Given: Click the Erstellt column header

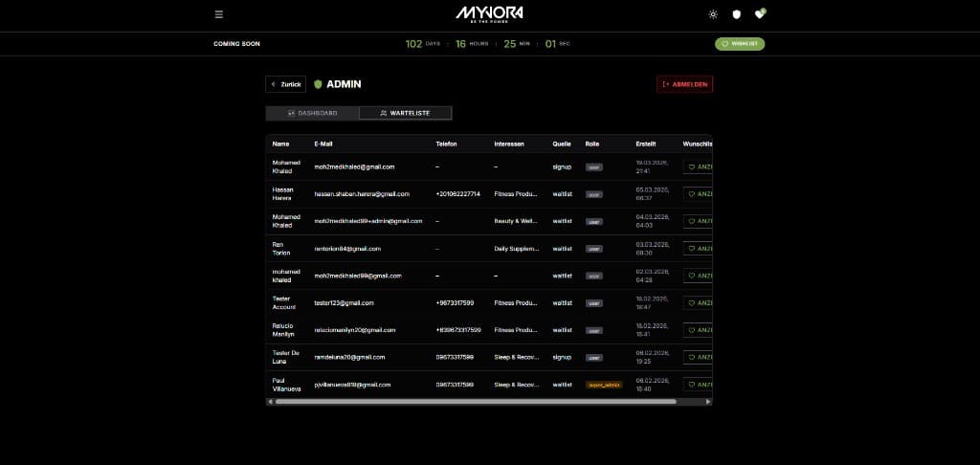Looking at the screenshot, I should pyautogui.click(x=646, y=144).
